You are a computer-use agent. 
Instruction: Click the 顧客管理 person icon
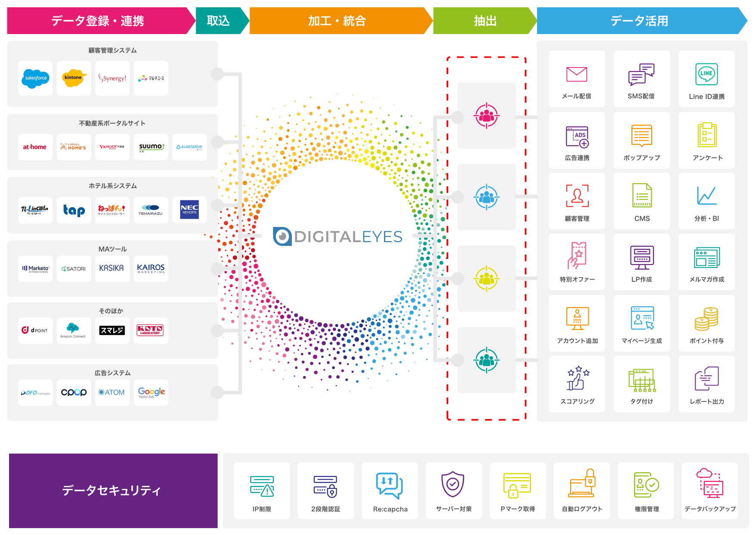point(577,196)
